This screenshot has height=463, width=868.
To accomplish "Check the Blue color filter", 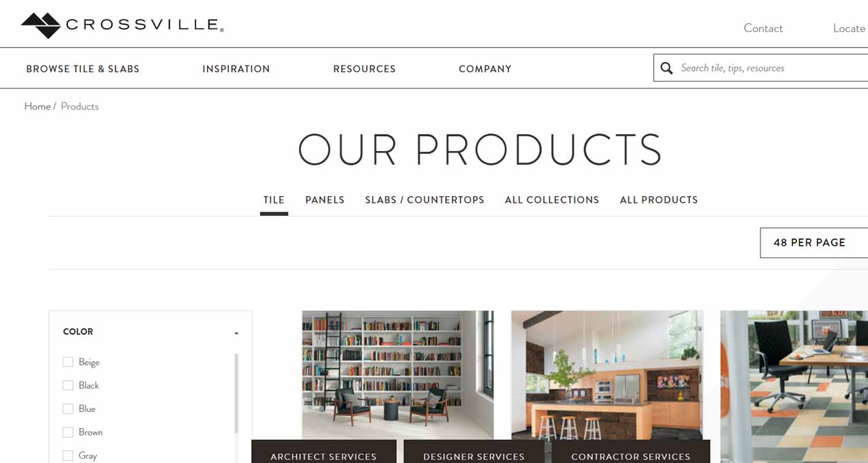I will click(x=68, y=409).
